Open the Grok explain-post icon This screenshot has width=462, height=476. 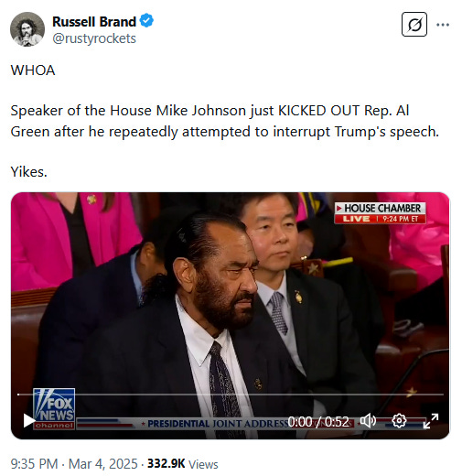click(x=414, y=25)
